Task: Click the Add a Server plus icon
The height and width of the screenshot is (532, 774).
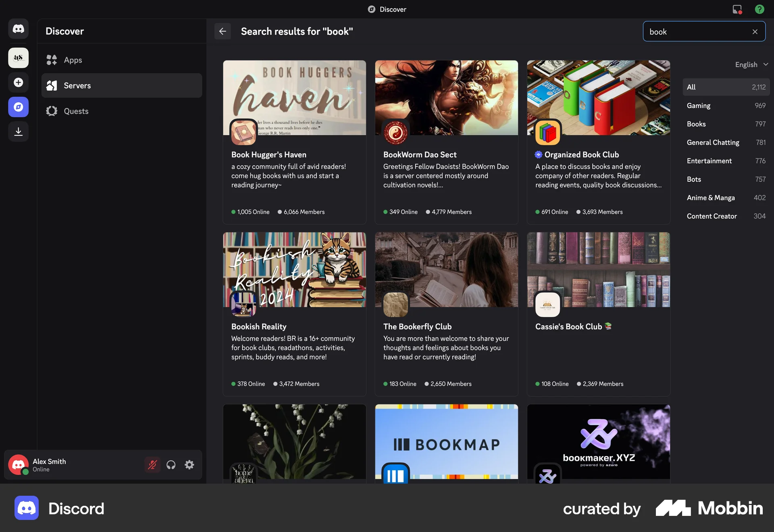Action: 18,82
